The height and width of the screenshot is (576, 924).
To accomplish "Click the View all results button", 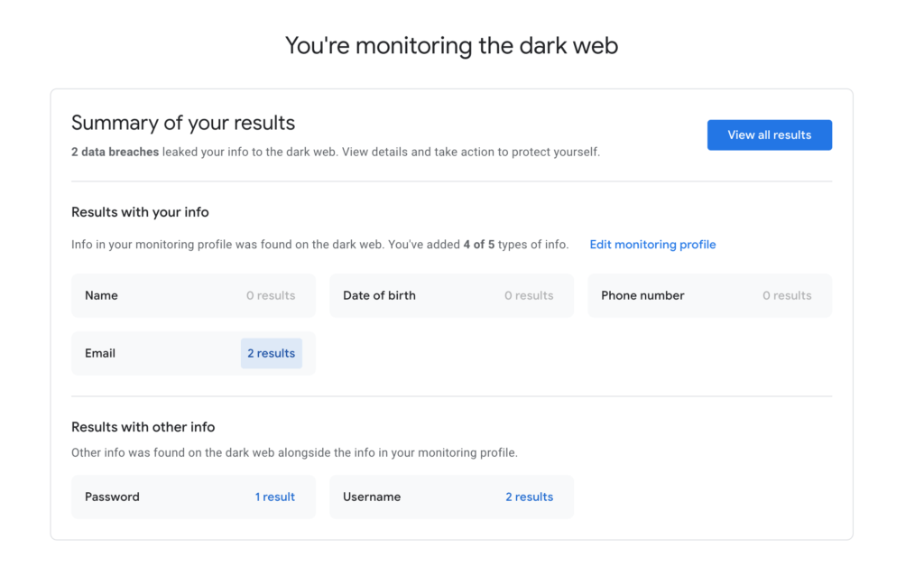I will [769, 135].
